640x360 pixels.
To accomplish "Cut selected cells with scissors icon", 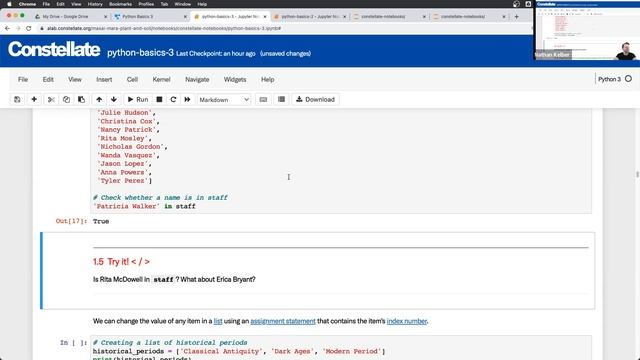I will [x=51, y=99].
